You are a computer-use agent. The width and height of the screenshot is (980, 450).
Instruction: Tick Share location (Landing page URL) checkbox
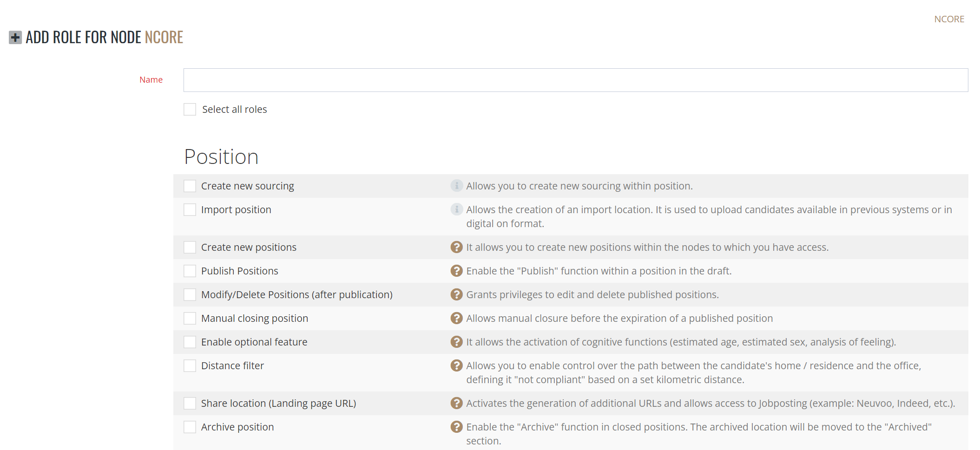tap(190, 403)
